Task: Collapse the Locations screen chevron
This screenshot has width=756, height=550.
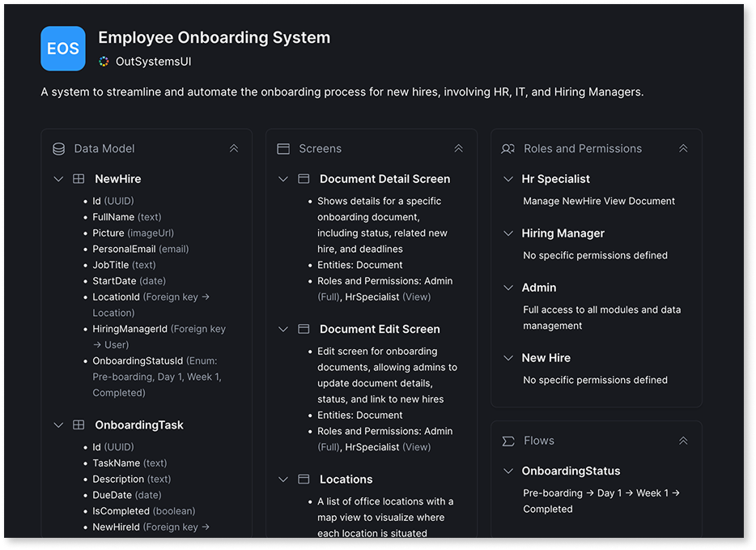Action: tap(283, 479)
